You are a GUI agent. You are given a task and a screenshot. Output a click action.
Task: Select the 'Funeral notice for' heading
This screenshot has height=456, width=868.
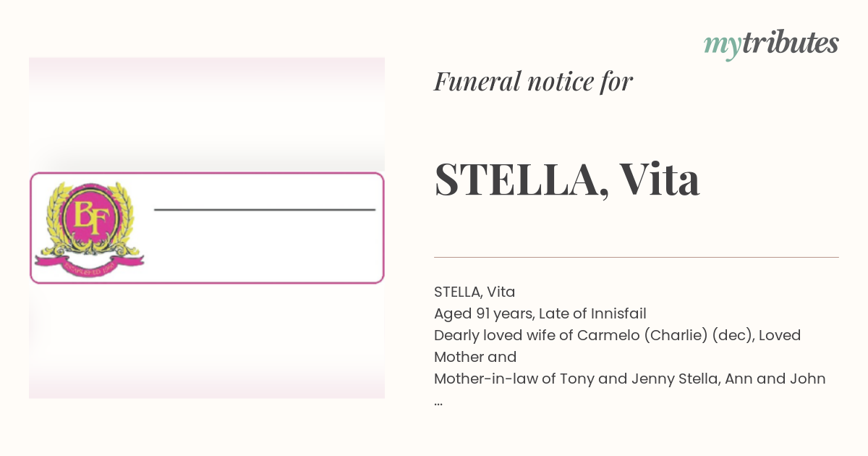point(533,82)
